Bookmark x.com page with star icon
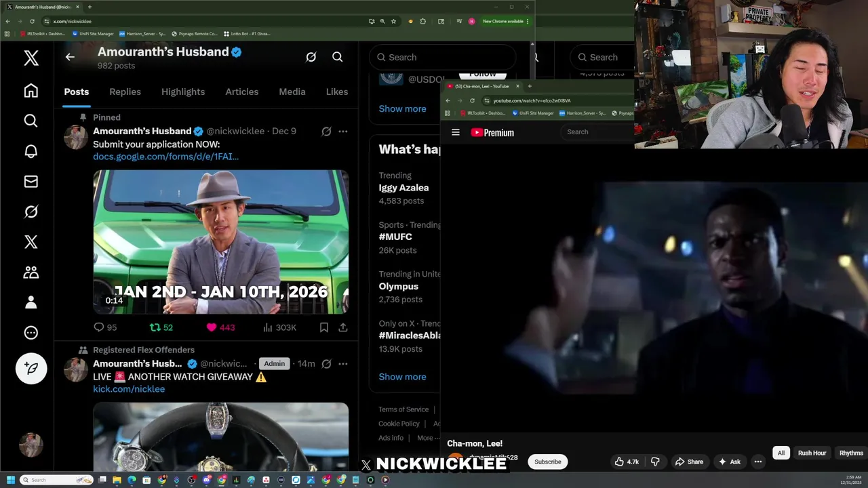The height and width of the screenshot is (488, 868). coord(393,21)
